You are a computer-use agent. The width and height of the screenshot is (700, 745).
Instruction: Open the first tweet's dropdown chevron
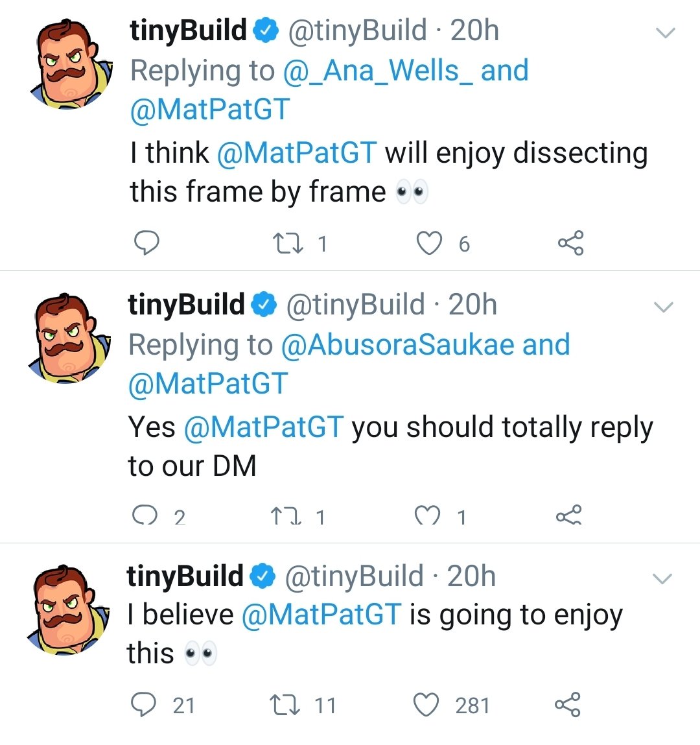tap(666, 32)
